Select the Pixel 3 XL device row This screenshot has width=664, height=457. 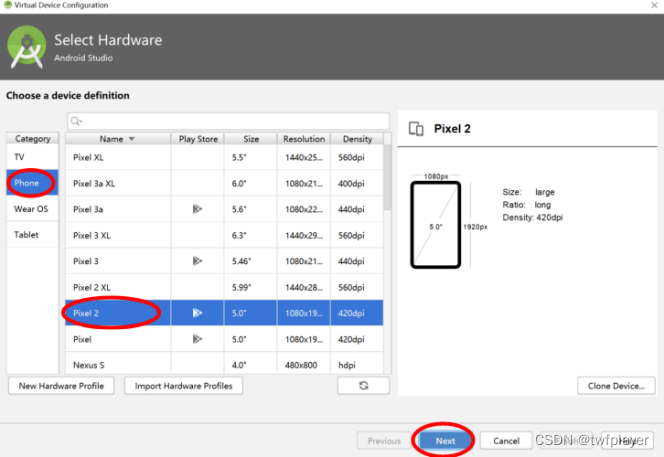pos(224,235)
